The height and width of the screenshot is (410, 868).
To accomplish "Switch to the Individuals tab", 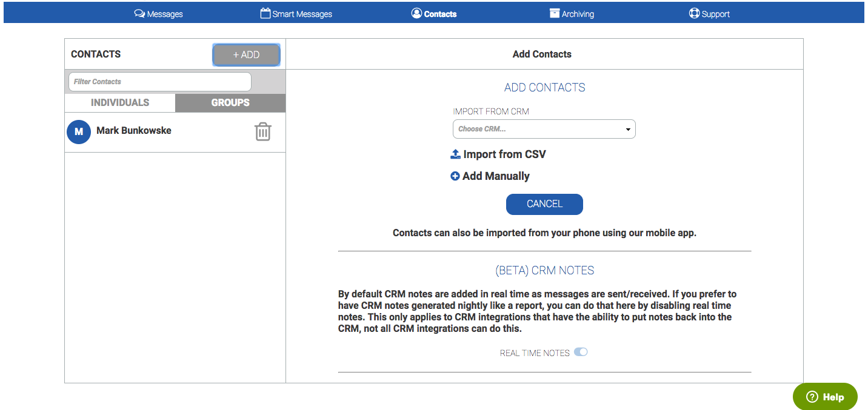I will pyautogui.click(x=120, y=103).
